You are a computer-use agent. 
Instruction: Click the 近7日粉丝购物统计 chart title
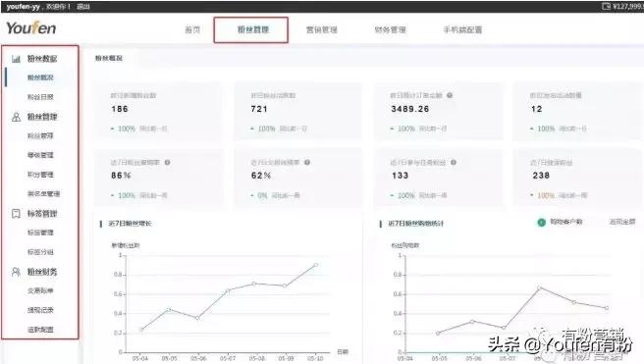pyautogui.click(x=415, y=224)
